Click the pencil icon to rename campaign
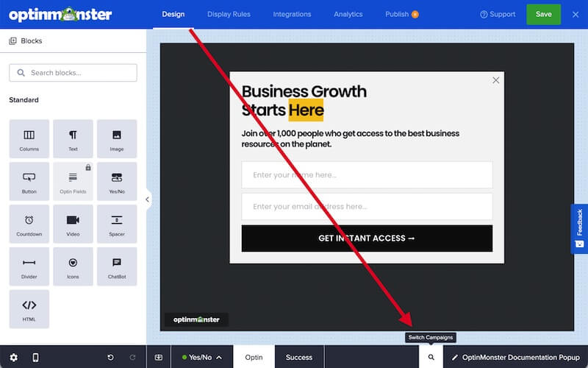Image resolution: width=588 pixels, height=368 pixels. tap(455, 358)
